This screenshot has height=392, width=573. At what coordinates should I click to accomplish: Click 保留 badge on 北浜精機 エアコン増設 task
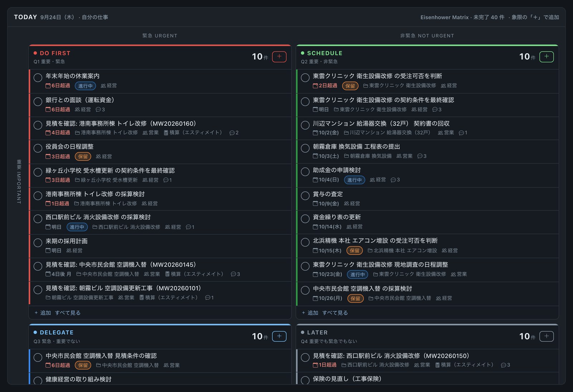click(x=355, y=251)
